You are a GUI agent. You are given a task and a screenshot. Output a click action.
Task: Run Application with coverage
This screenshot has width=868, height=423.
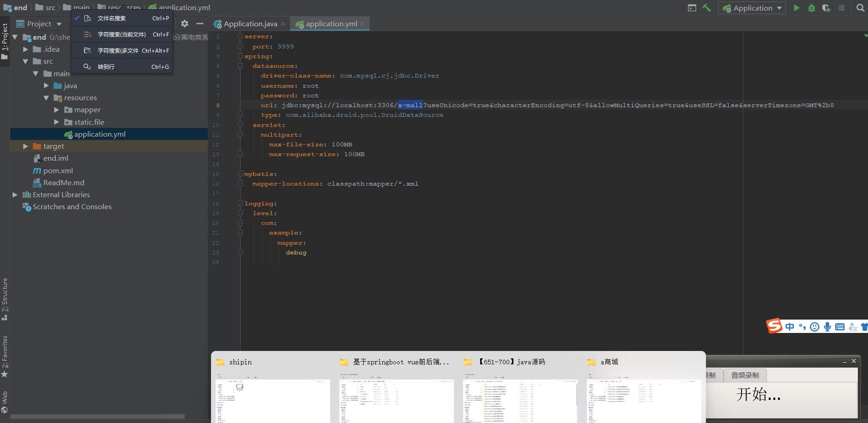point(826,8)
